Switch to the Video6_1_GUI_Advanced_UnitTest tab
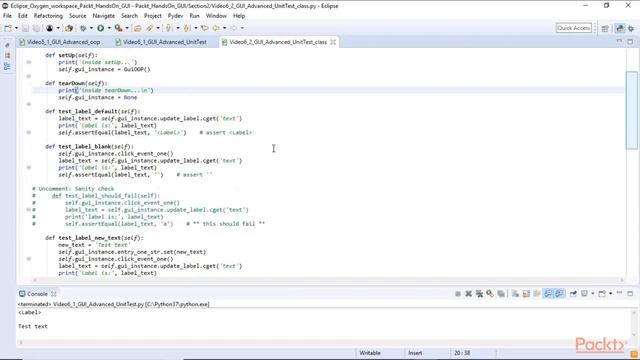640x360 pixels. coord(164,42)
